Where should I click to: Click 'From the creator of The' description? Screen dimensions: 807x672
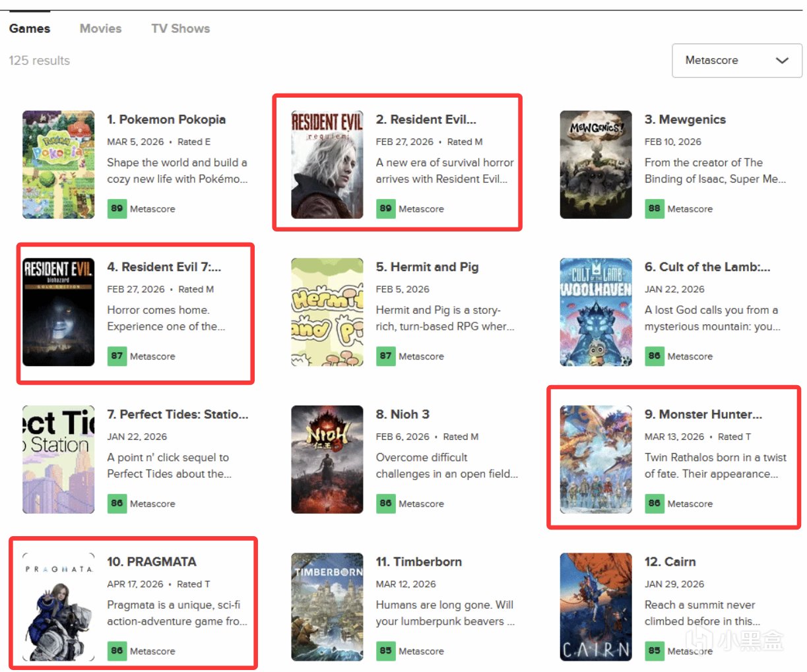[x=703, y=162]
